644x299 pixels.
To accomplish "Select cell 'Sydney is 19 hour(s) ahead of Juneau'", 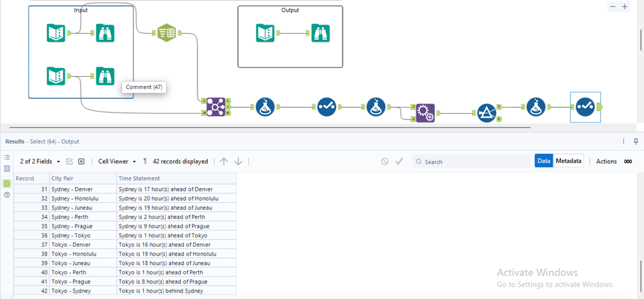I will click(177, 208).
